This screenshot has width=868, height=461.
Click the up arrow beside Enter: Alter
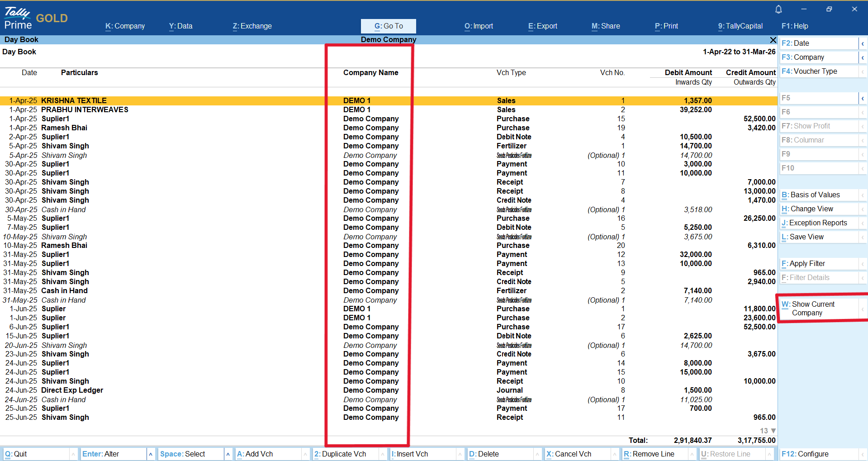point(151,454)
